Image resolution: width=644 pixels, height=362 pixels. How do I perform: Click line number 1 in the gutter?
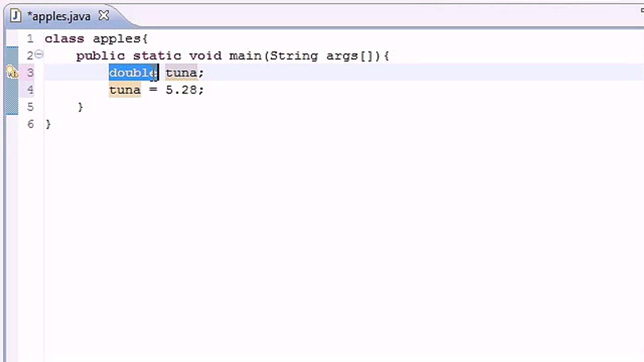pos(30,39)
